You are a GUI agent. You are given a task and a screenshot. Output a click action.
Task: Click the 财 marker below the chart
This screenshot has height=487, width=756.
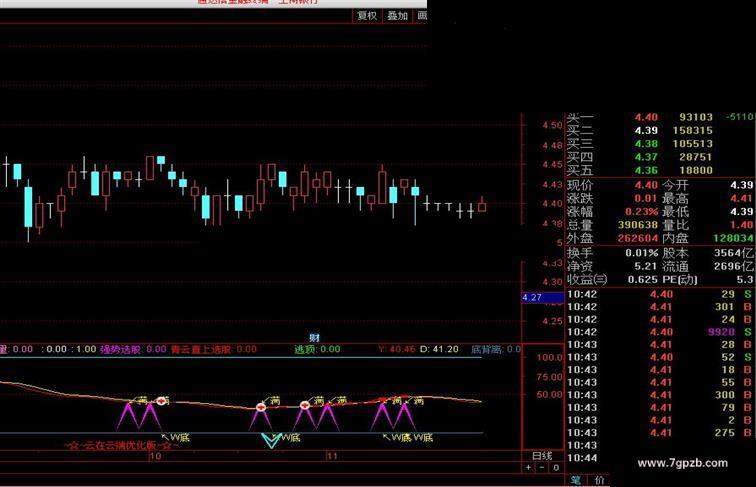click(314, 338)
